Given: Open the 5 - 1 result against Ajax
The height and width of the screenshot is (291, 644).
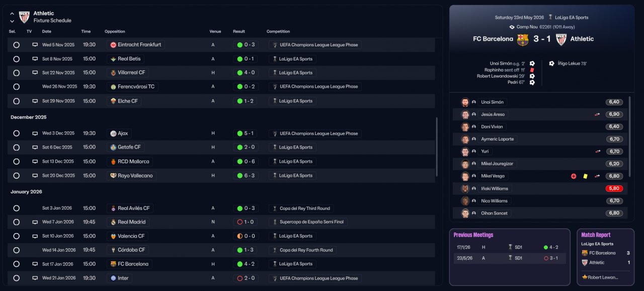Looking at the screenshot, I should click(246, 133).
